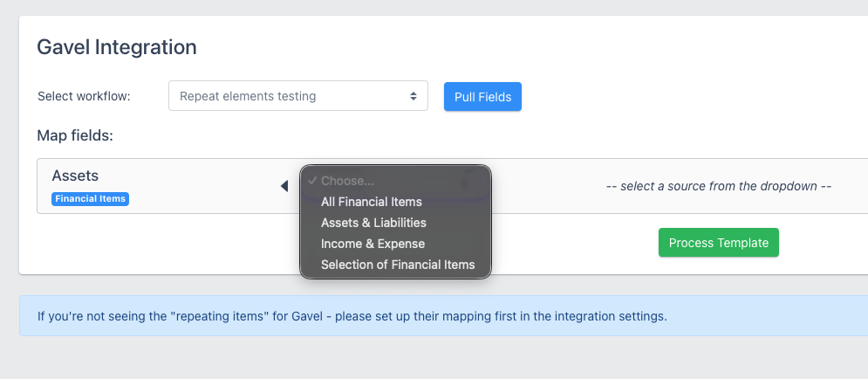Screen dimensions: 868x379
Task: Click the select a source italic placeholder text
Action: [719, 186]
